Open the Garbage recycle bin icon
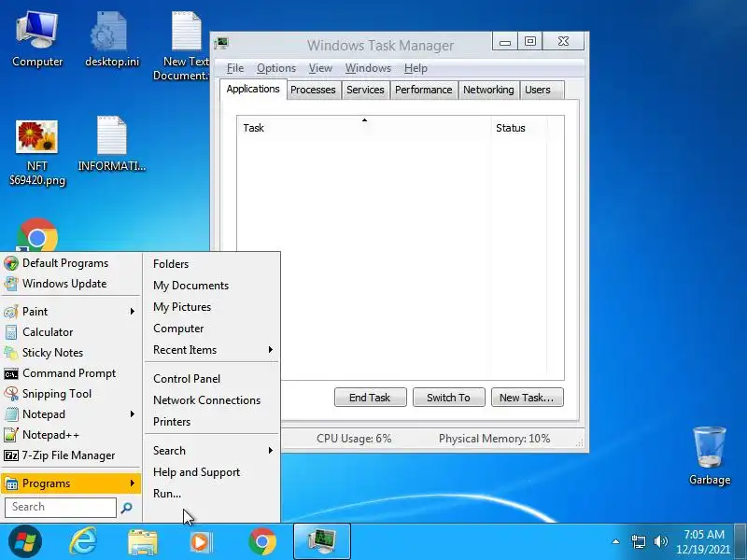Screen dimensions: 747x560 coord(710,455)
